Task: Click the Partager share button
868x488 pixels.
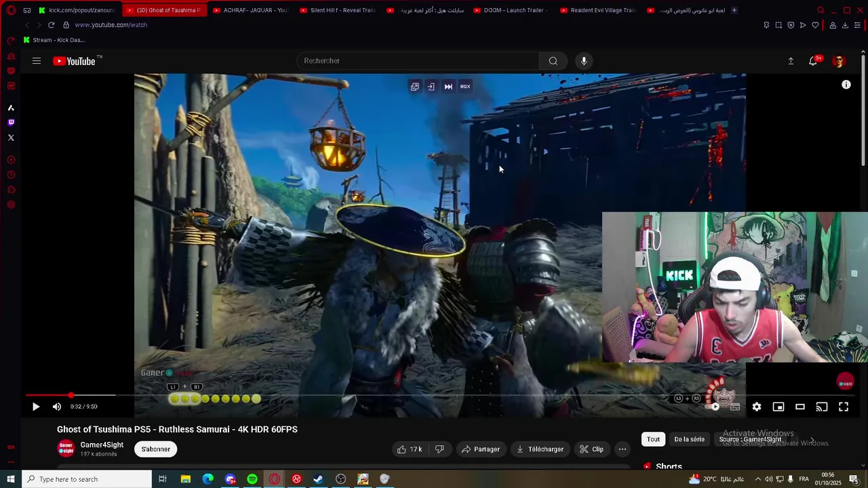Action: 480,449
